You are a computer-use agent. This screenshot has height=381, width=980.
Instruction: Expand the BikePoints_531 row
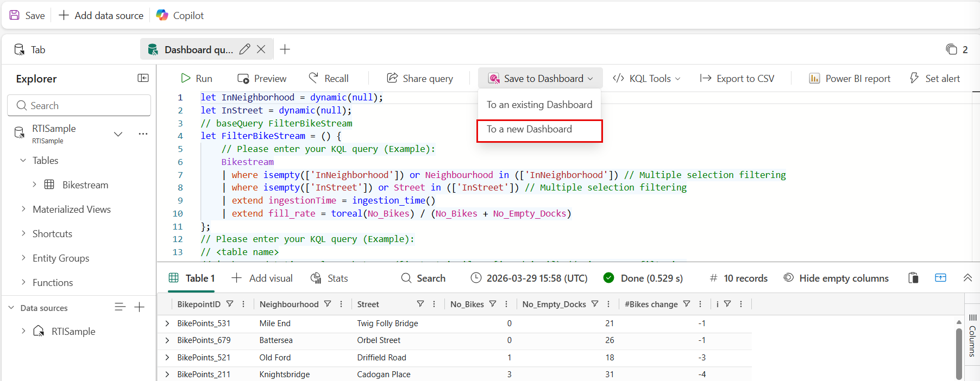pyautogui.click(x=167, y=323)
